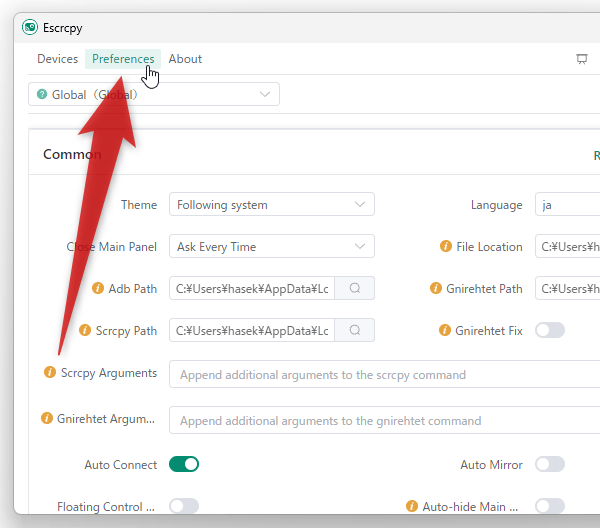600x528 pixels.
Task: Click the Scrcpy Arguments input field
Action: click(385, 375)
